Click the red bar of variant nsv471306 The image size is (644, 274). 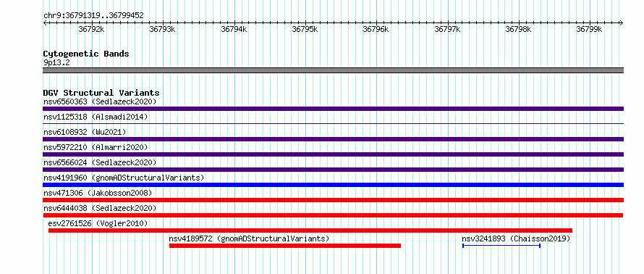click(x=333, y=200)
